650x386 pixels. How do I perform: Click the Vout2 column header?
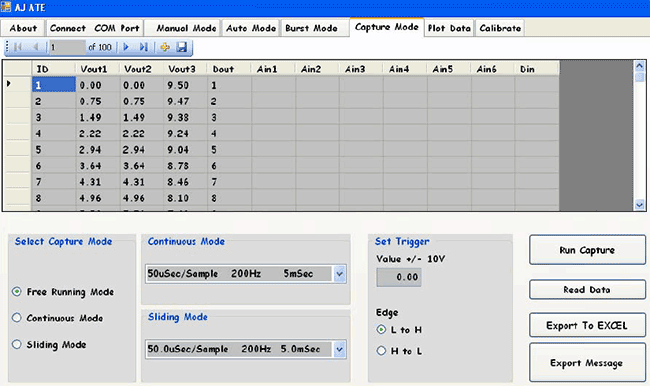point(141,69)
